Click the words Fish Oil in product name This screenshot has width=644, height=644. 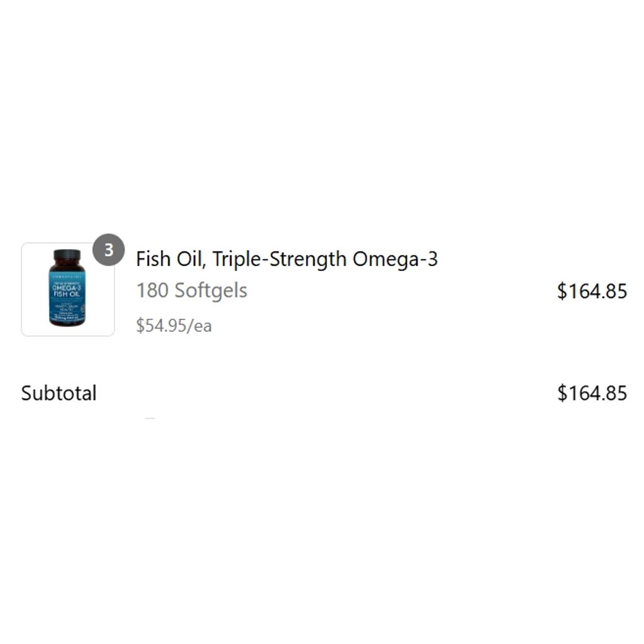coord(170,259)
